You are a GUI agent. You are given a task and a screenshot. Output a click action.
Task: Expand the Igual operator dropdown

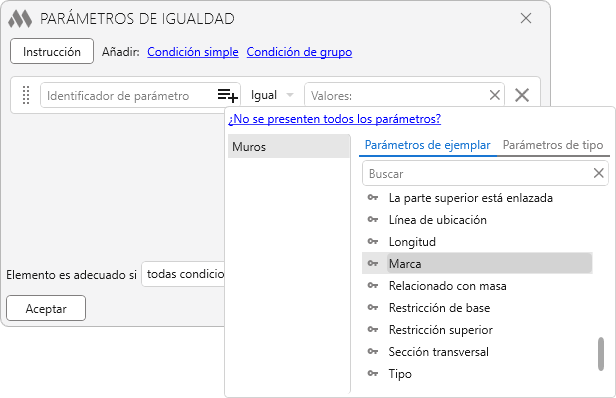[x=272, y=95]
